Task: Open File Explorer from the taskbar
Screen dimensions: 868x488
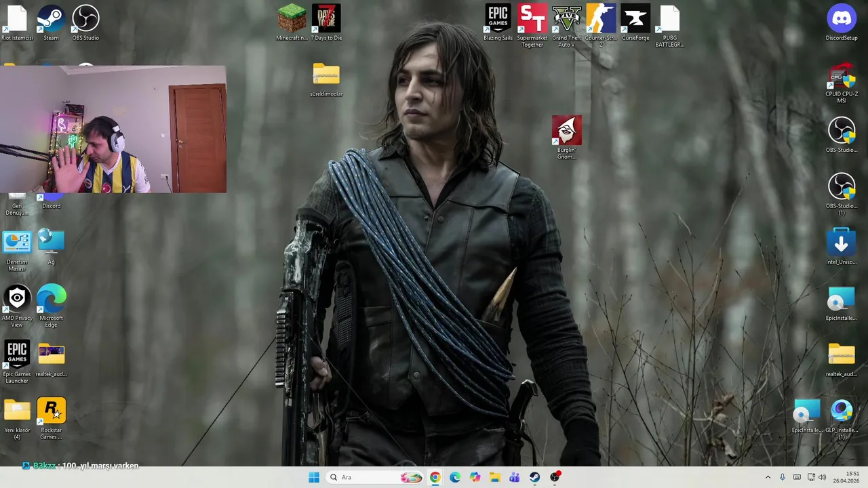Action: tap(495, 477)
